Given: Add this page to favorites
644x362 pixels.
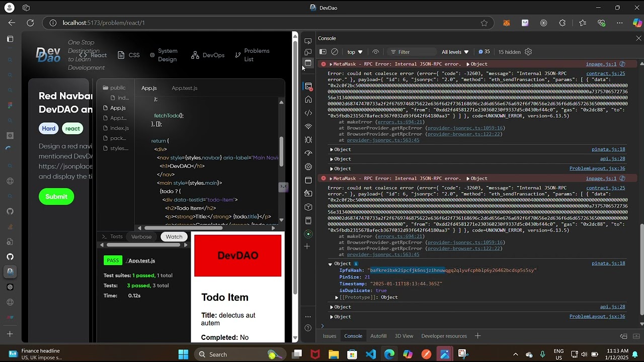Looking at the screenshot, I should (484, 23).
